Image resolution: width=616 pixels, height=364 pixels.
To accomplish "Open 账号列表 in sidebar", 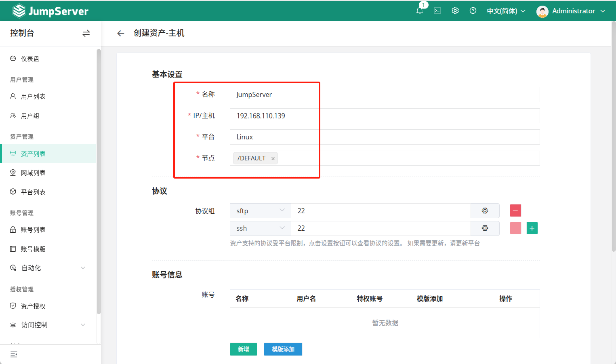I will 48,229.
